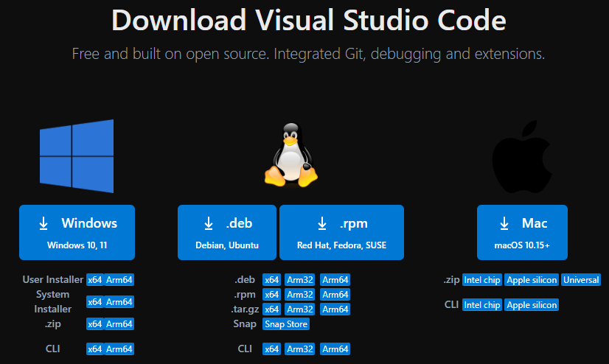The width and height of the screenshot is (609, 364).
Task: Get the Windows .zip x64 build
Action: 95,324
